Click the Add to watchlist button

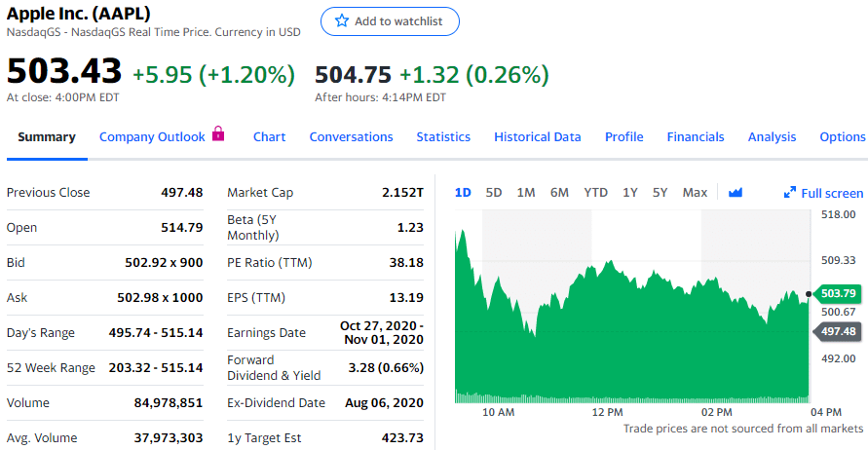[390, 21]
